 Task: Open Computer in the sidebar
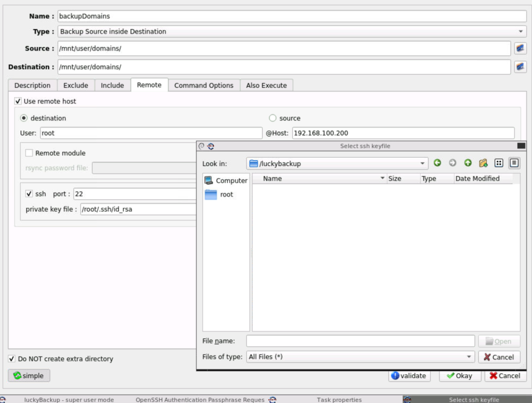[x=226, y=180]
